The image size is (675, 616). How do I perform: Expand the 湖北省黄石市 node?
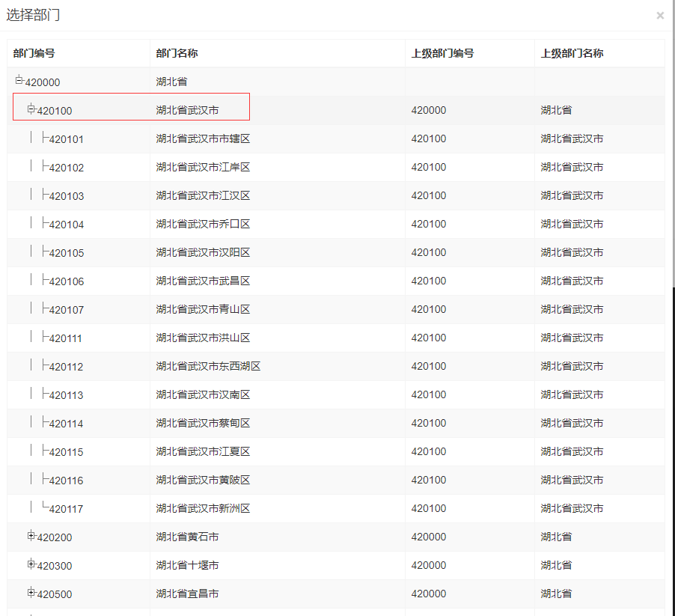pos(31,537)
